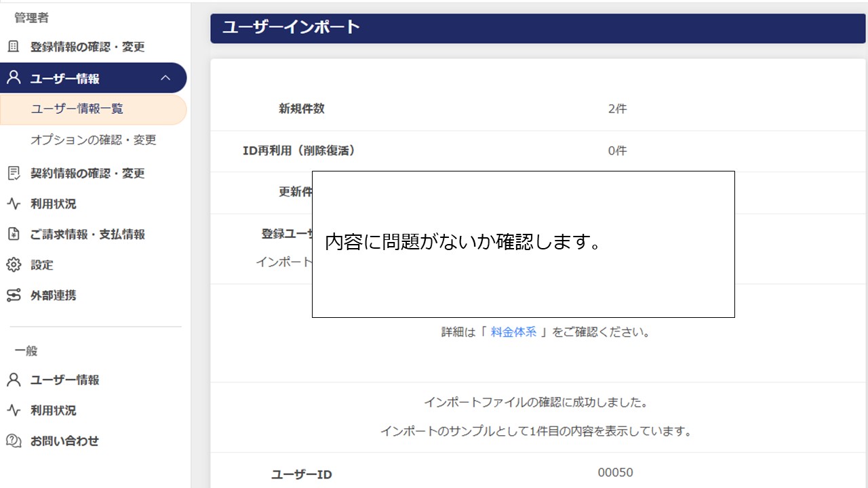This screenshot has width=868, height=488.
Task: Click the 一般 ユーザー情報 person icon
Action: (12, 380)
